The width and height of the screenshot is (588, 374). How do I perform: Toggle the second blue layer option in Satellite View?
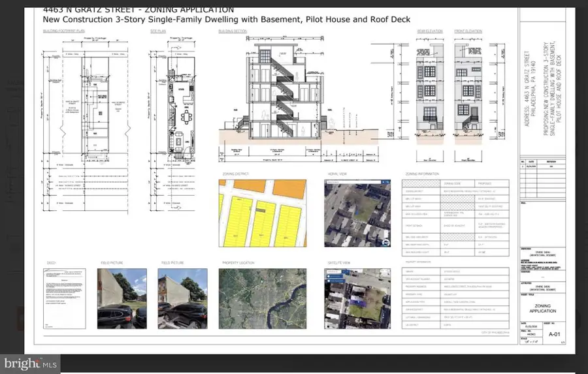tap(336, 281)
